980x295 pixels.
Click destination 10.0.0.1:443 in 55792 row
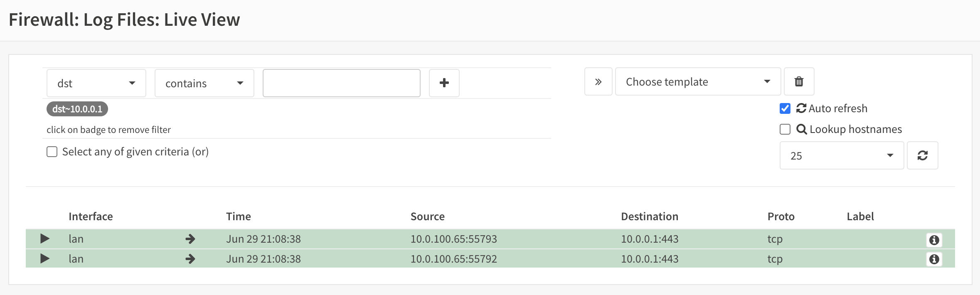(x=650, y=259)
